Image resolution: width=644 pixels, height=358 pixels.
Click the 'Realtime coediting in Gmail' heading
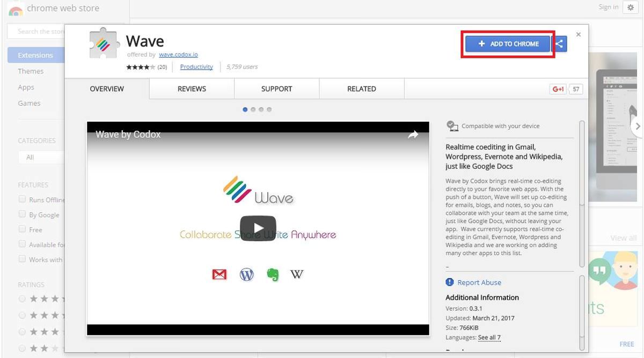pos(504,156)
